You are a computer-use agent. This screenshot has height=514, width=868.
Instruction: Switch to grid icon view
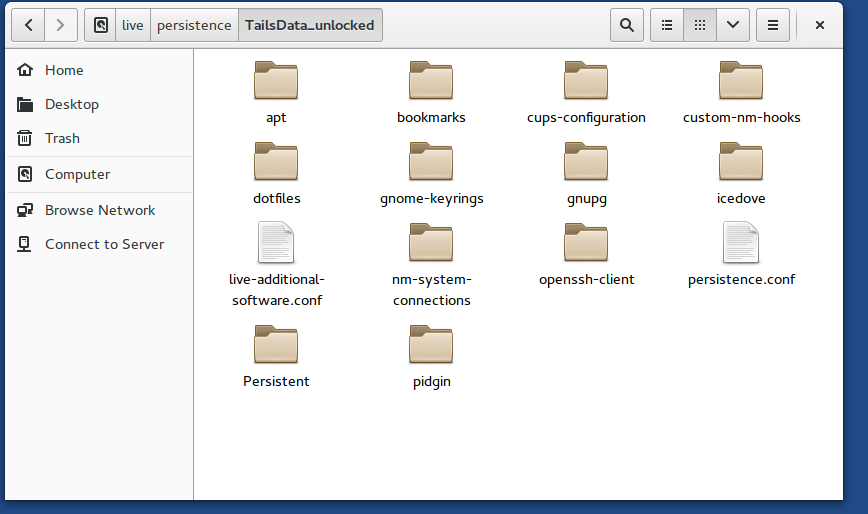pos(700,25)
